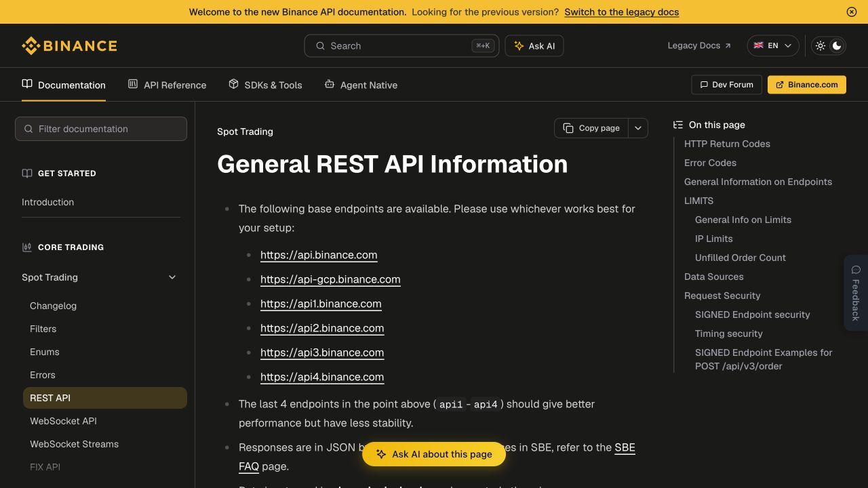The height and width of the screenshot is (488, 868).
Task: Open Enums in the sidebar
Action: click(x=45, y=352)
